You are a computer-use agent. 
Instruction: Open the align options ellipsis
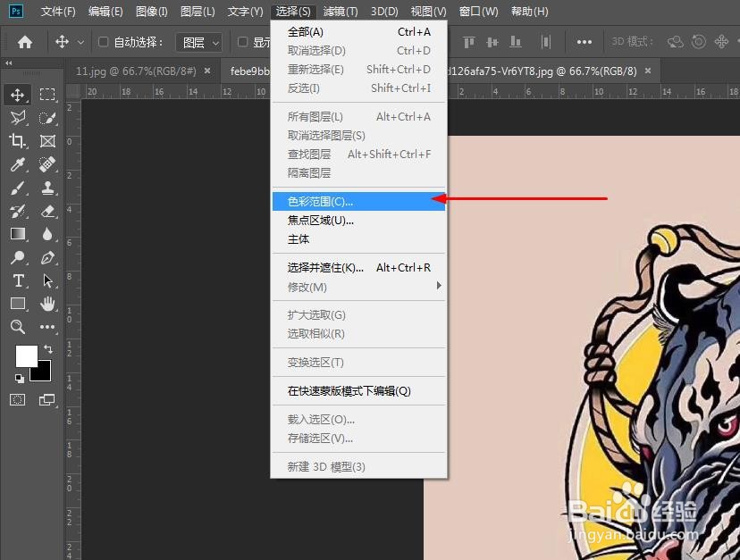(x=584, y=43)
